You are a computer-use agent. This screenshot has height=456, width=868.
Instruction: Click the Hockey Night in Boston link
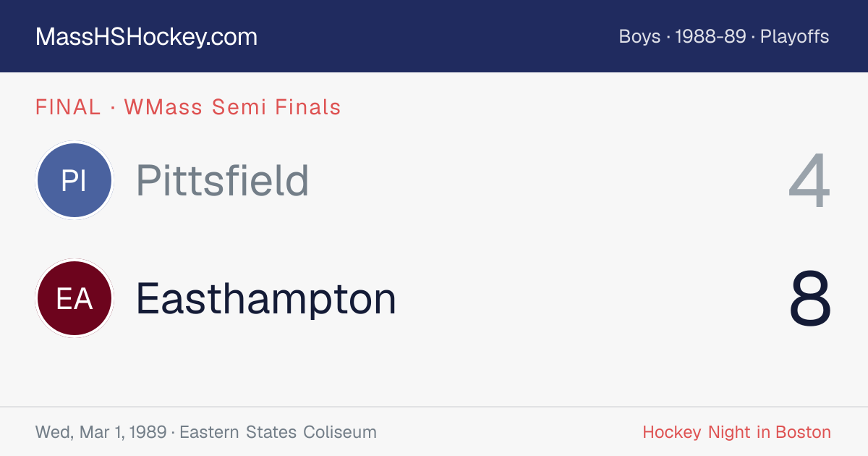tap(736, 432)
